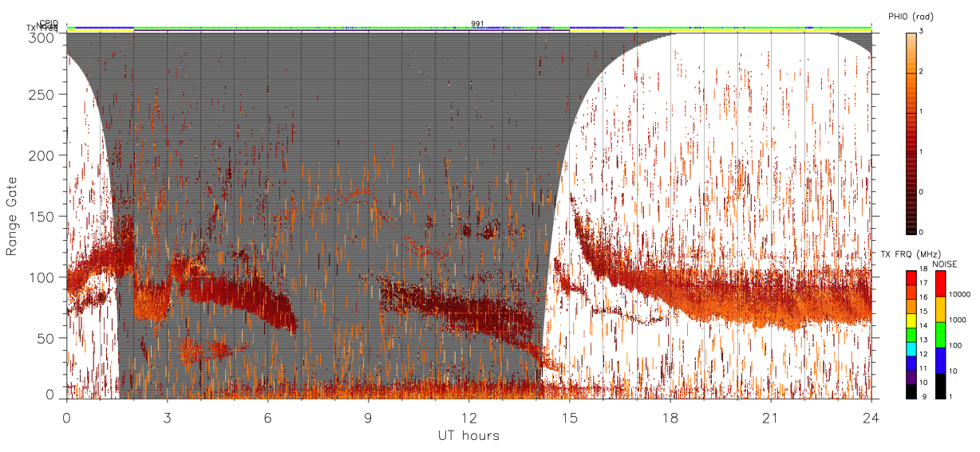Click Range Gate tick label '200'
The width and height of the screenshot is (980, 452).
(x=43, y=155)
